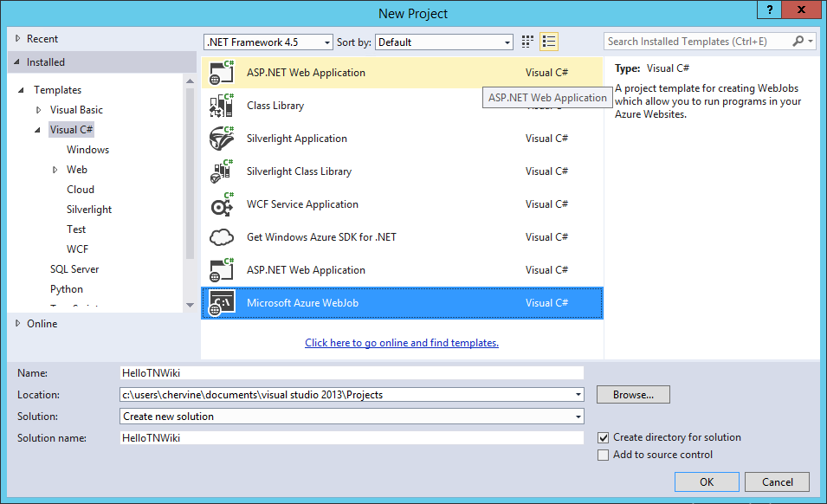Click the search magnifier icon

[798, 41]
